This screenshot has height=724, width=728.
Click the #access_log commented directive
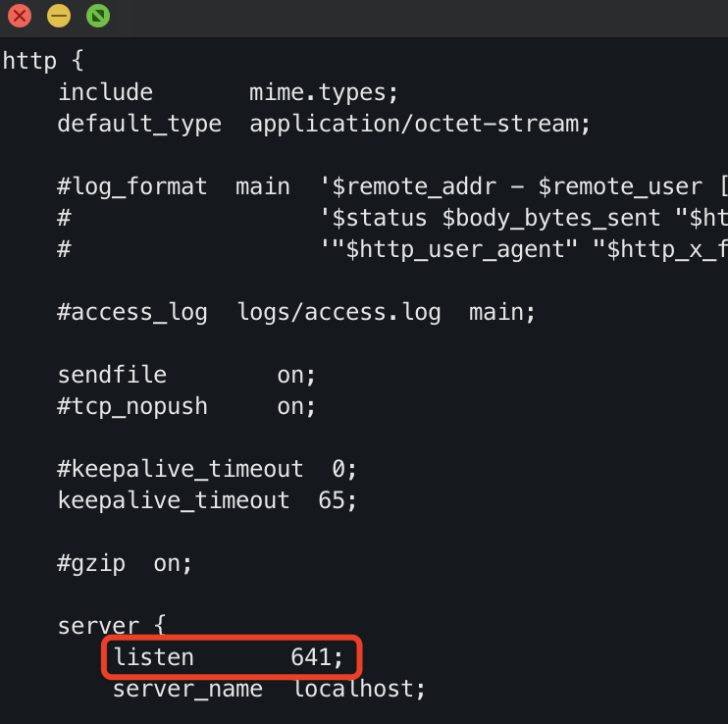132,312
